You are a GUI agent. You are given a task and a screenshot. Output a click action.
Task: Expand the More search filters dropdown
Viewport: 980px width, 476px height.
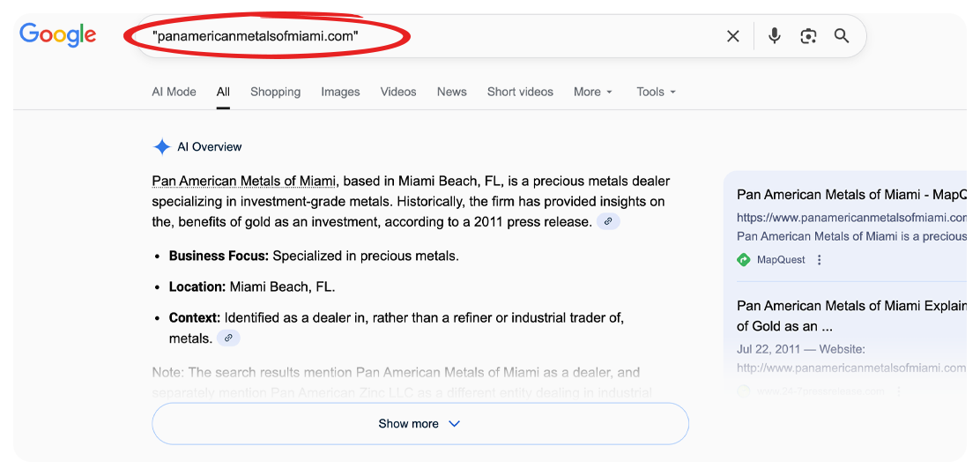593,92
